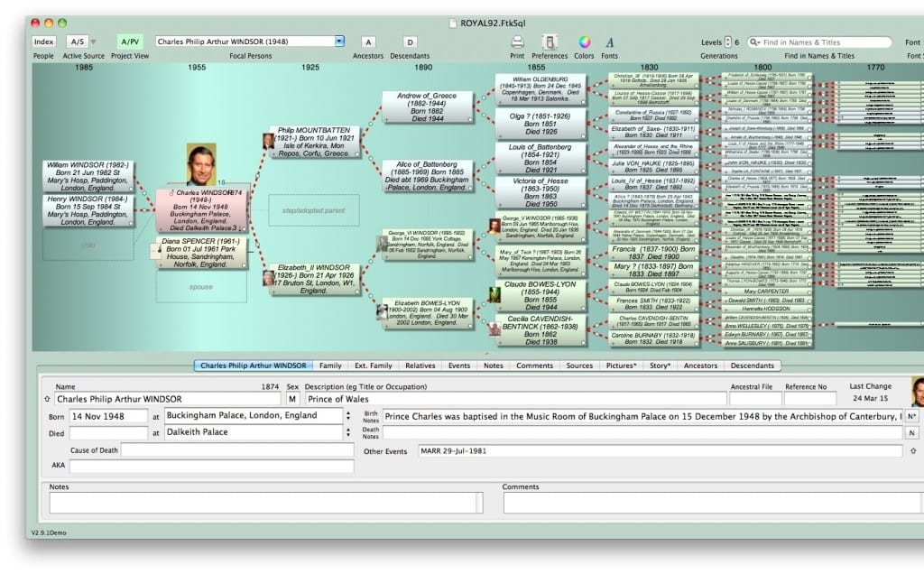Screen dimensions: 924x574
Task: Open the search magnifier options menu
Action: pyautogui.click(x=753, y=42)
